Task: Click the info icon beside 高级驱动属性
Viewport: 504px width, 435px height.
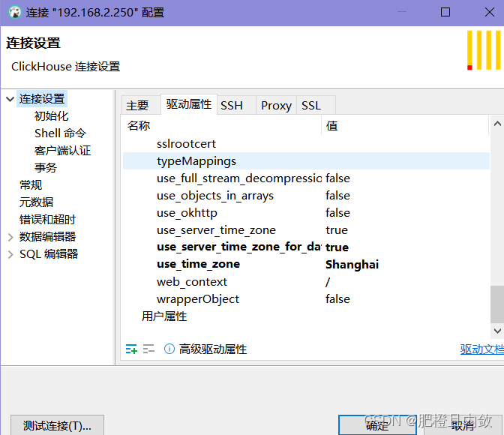Action: pos(169,349)
